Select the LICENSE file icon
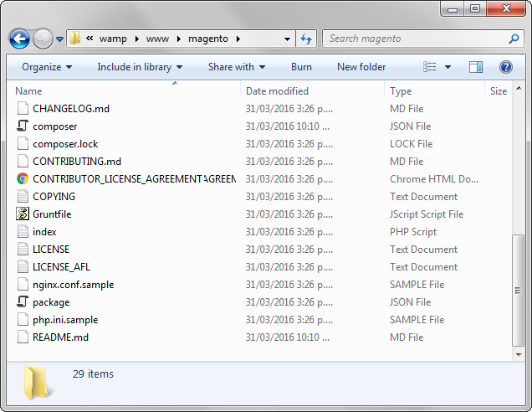The width and height of the screenshot is (532, 412). point(23,250)
